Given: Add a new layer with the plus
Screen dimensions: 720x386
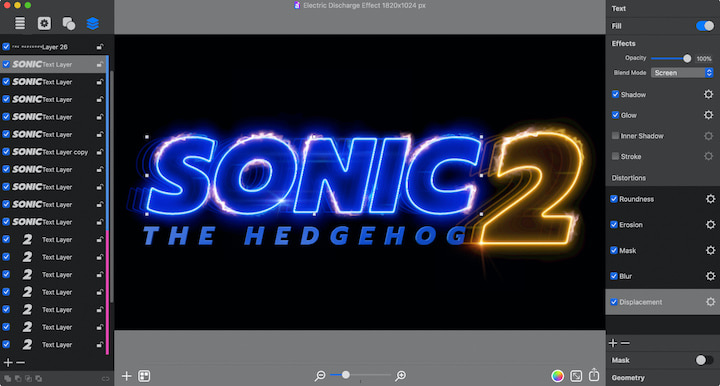Looking at the screenshot, I should pos(8,363).
